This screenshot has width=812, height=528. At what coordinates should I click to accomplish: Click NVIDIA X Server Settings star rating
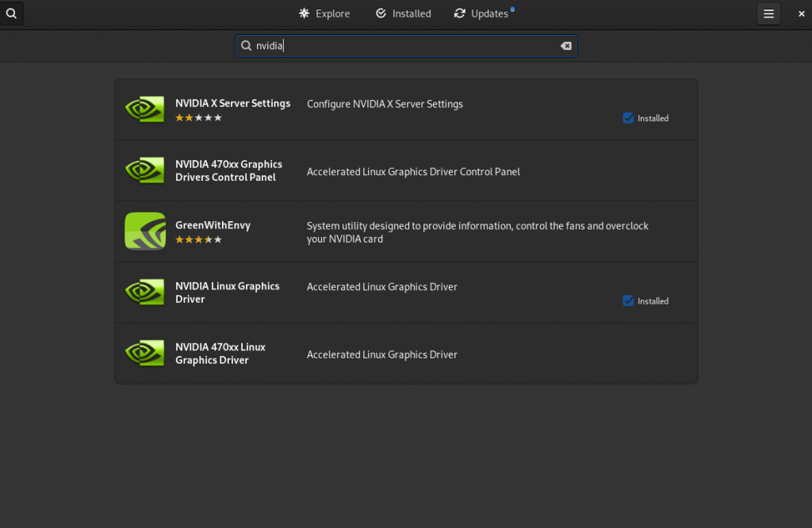198,118
